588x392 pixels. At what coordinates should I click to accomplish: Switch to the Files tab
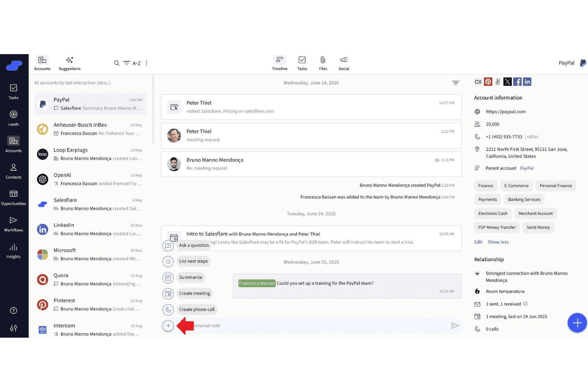(x=323, y=63)
